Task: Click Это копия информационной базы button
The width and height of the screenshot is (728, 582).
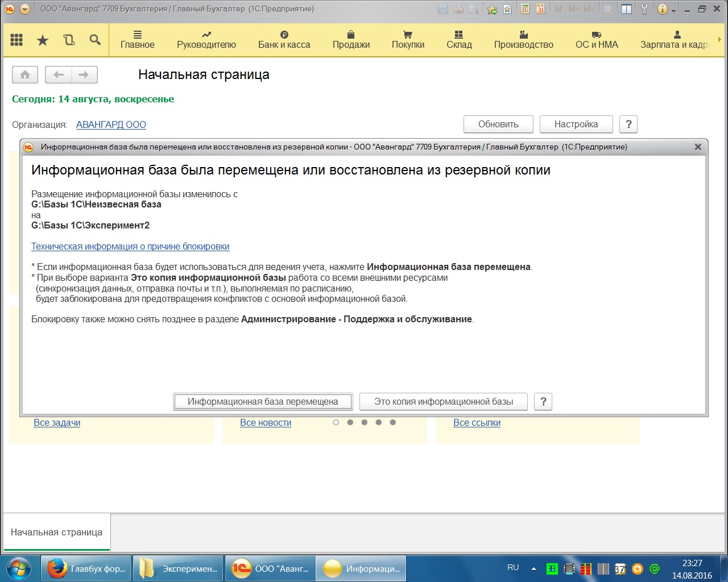Action: [443, 401]
